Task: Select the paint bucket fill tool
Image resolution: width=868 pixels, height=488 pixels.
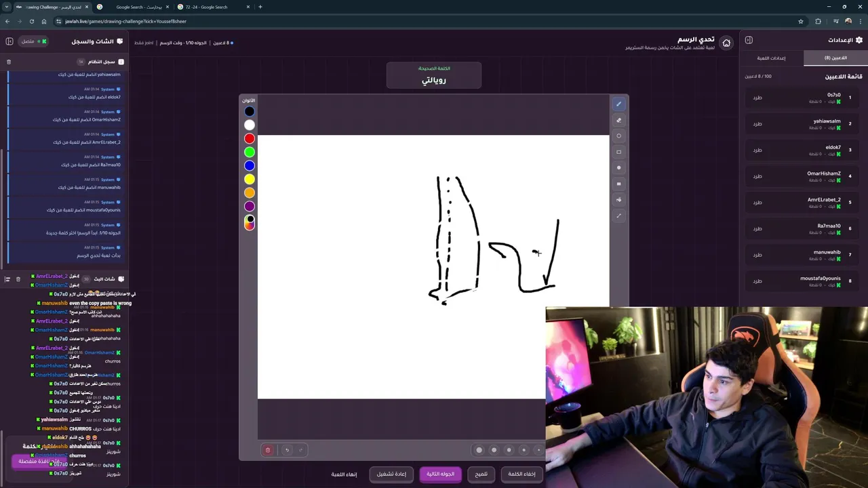Action: point(618,199)
